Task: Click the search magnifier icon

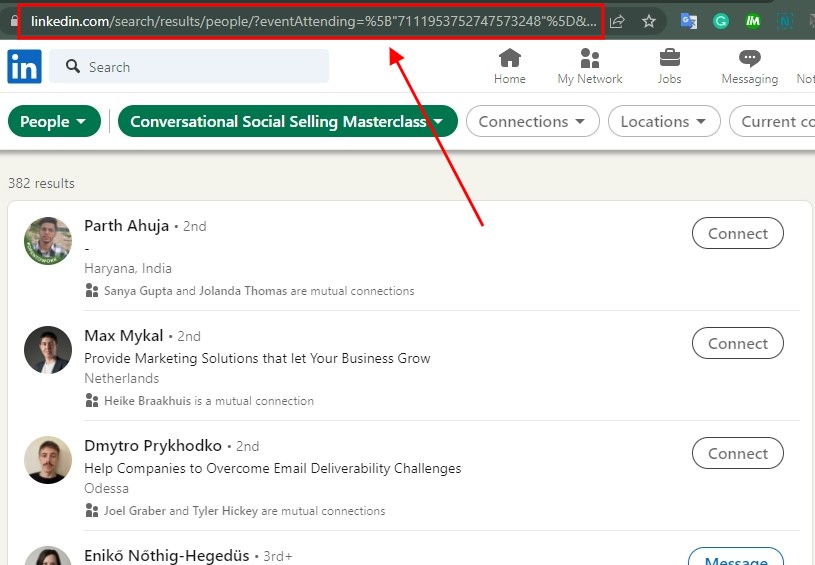Action: click(x=73, y=67)
